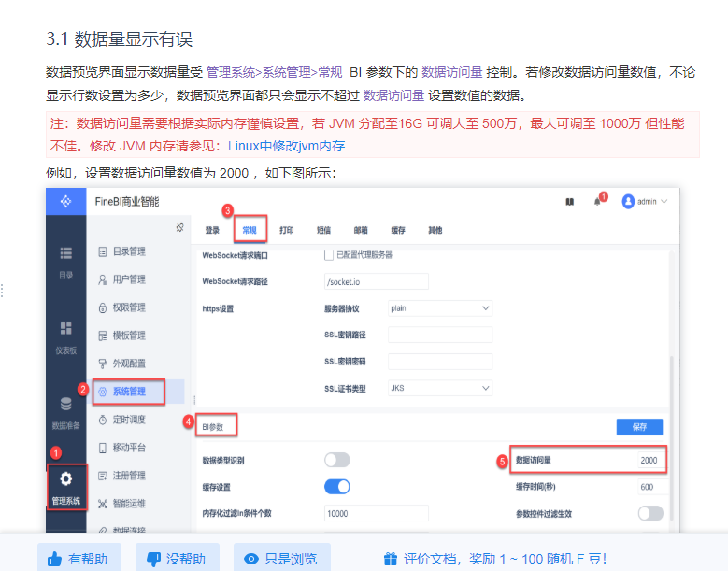Select 系统管理 in the menu
This screenshot has width=728, height=571.
pyautogui.click(x=129, y=392)
